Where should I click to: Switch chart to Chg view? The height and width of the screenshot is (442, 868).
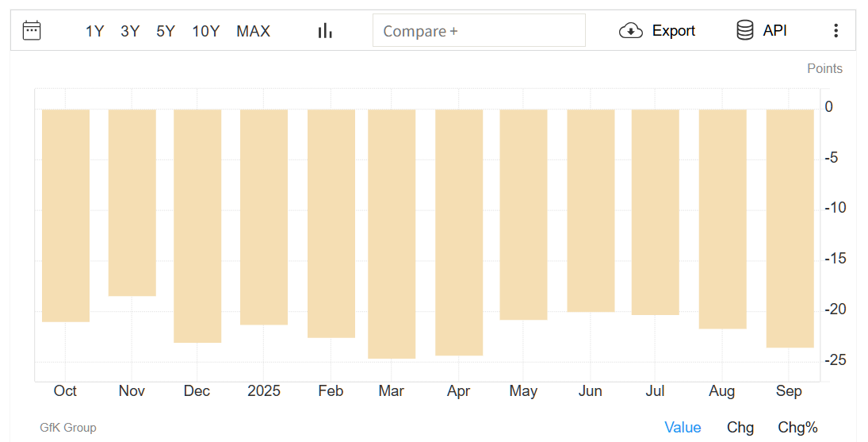pos(740,428)
